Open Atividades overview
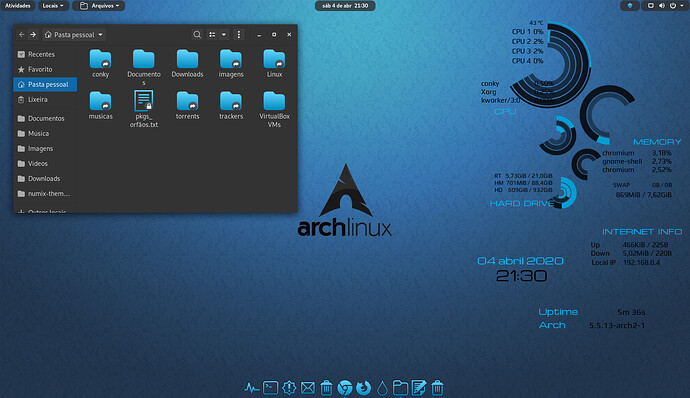The image size is (690, 398). coord(18,6)
